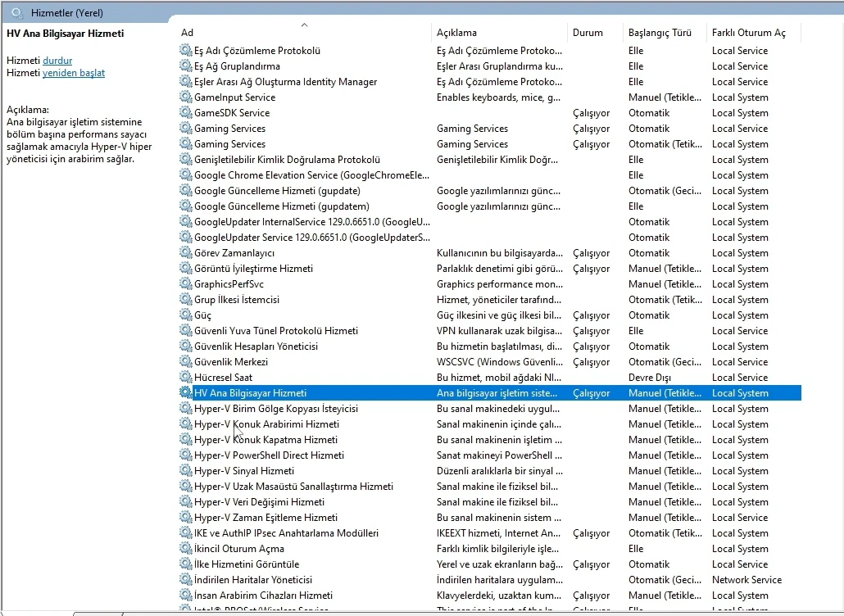Screen dimensions: 844x616
Task: Click the Devre Dışı startup type cell
Action: pos(649,378)
